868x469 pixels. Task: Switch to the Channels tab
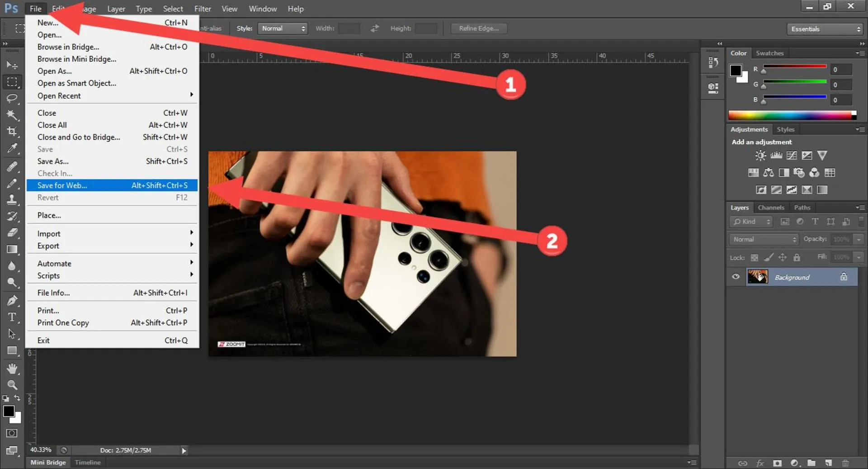click(771, 208)
